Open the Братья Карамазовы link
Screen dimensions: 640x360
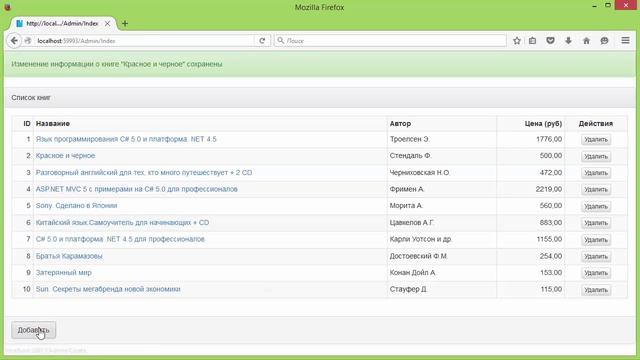pos(69,256)
